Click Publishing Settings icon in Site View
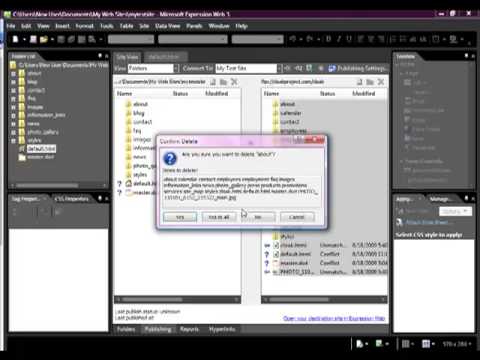480x360 pixels. click(332, 68)
